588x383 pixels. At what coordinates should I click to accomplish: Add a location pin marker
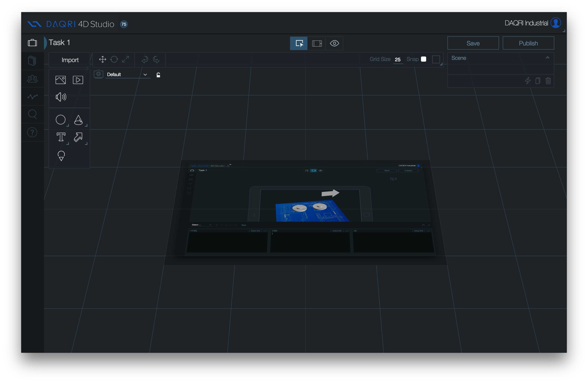pos(61,156)
